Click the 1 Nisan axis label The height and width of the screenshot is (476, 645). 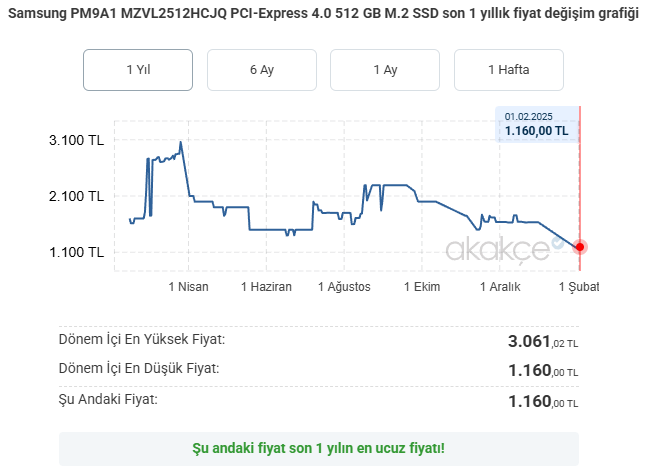click(x=188, y=287)
